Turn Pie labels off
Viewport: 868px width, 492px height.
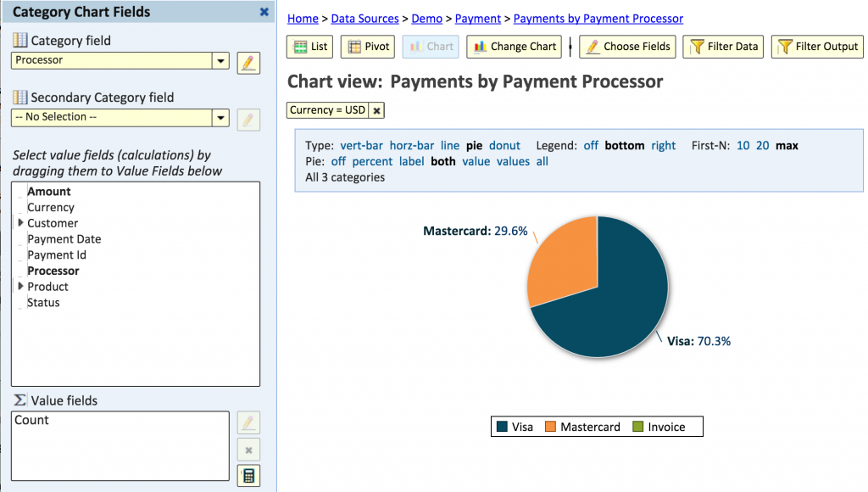click(x=338, y=161)
